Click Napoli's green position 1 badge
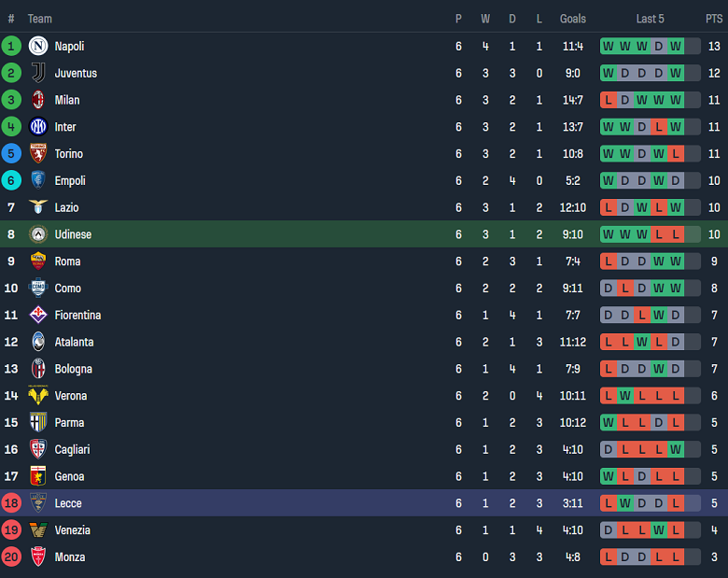The height and width of the screenshot is (578, 728). [x=11, y=46]
